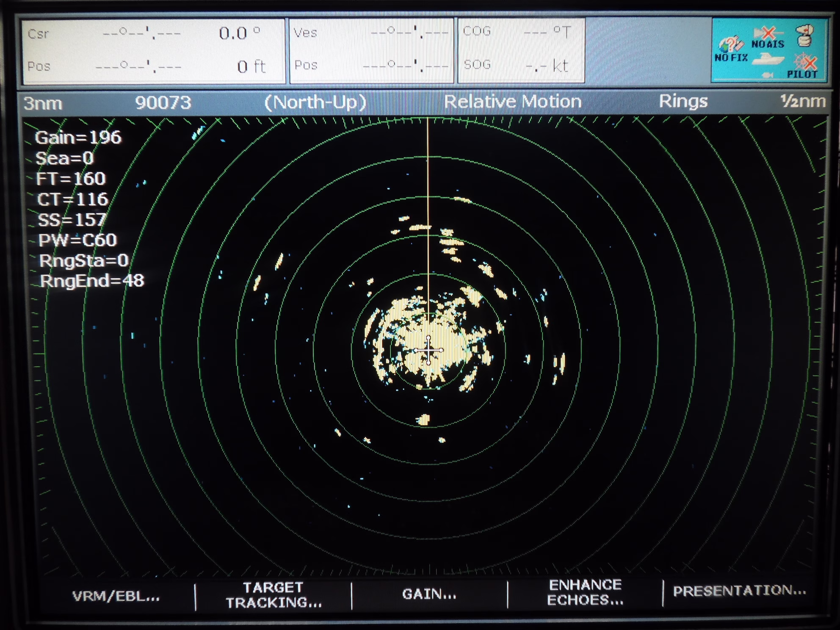
Task: Click the RngEnd=48 readout
Action: pos(92,281)
